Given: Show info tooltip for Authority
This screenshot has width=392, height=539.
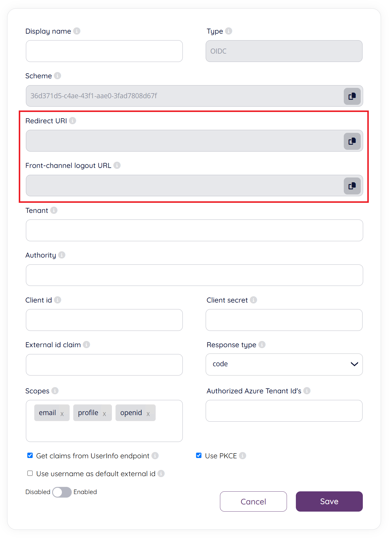Looking at the screenshot, I should (62, 255).
